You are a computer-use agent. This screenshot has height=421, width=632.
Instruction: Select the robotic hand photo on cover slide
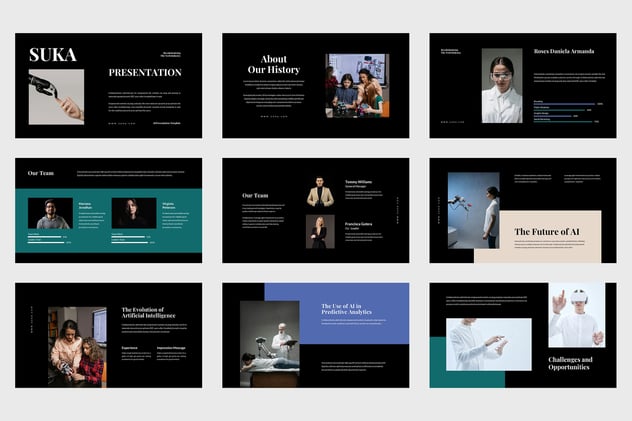click(56, 96)
